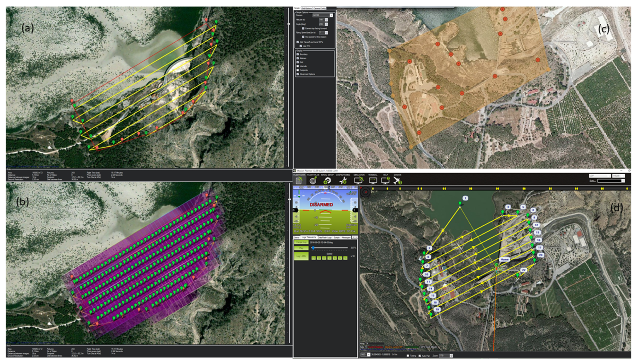Open the Flight Data screen icon
Viewport: 639px width, 364px height.
(299, 180)
